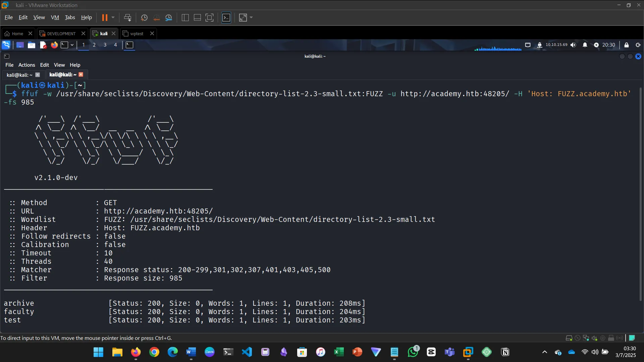Revert the VM to its snapshot

click(157, 17)
